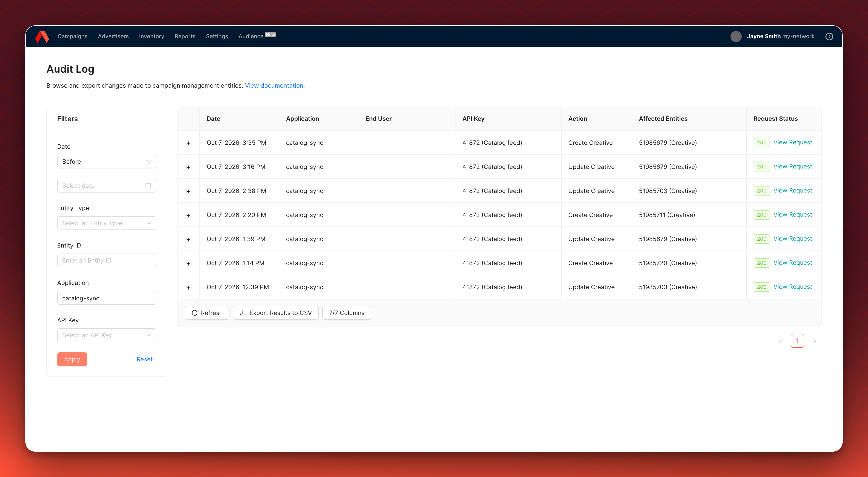The image size is (868, 477).
Task: Expand the 2:38 PM log row
Action: pyautogui.click(x=188, y=191)
